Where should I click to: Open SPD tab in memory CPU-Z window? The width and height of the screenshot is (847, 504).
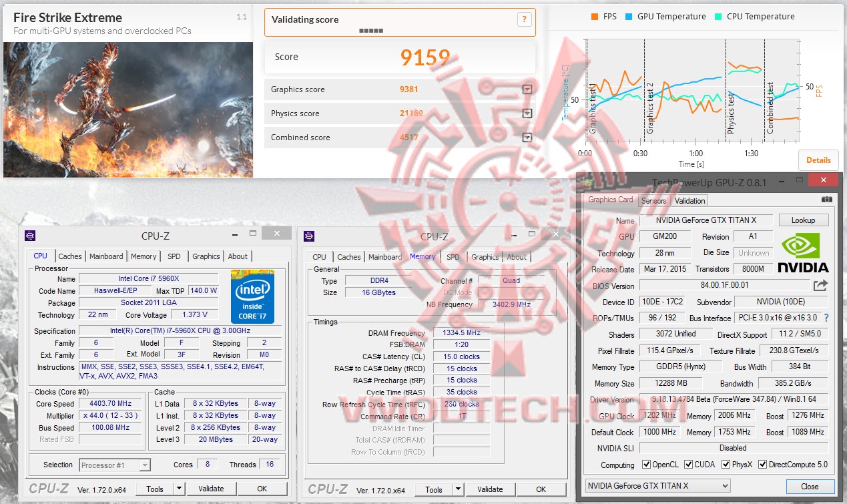click(x=453, y=257)
